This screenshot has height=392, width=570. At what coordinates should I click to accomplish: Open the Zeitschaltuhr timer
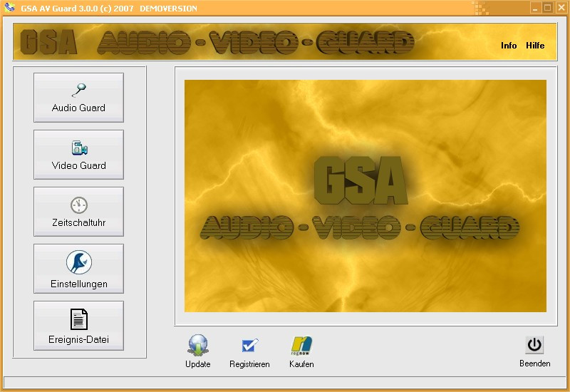[78, 212]
